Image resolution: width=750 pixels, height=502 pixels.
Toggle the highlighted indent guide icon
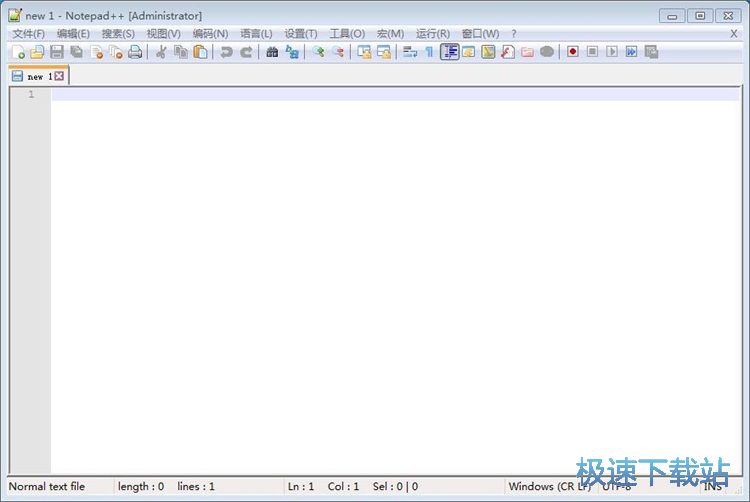click(450, 52)
